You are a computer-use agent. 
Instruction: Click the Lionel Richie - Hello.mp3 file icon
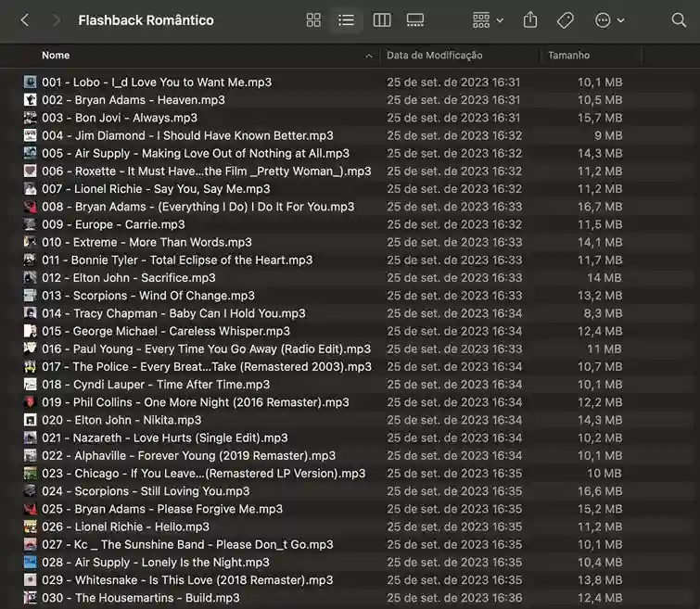click(x=31, y=527)
